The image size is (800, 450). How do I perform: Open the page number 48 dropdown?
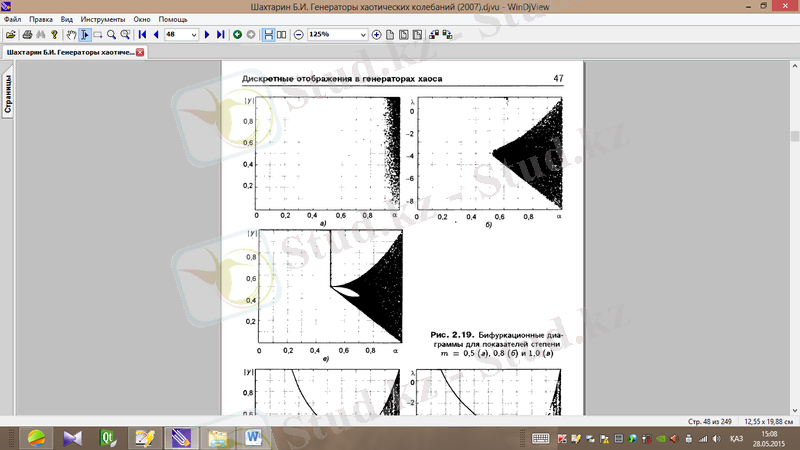coord(195,35)
